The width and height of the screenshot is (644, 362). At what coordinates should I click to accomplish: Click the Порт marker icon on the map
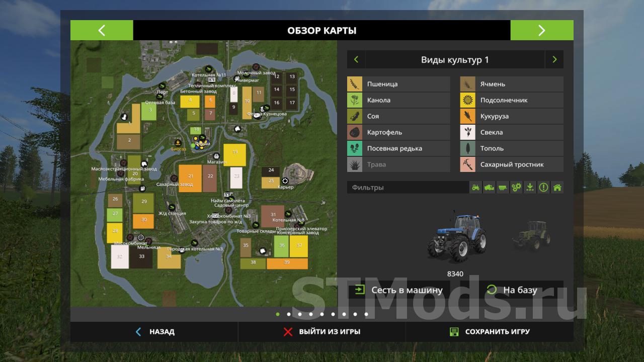(x=162, y=86)
